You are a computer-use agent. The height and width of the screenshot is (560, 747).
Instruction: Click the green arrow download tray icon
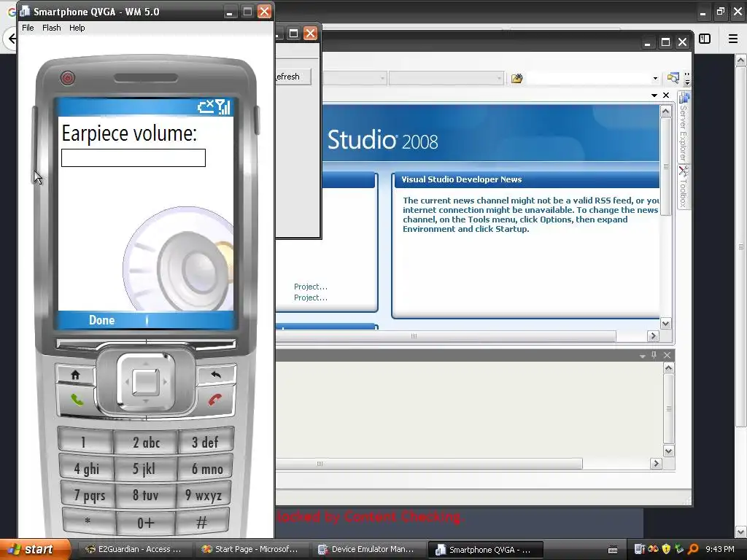click(679, 549)
